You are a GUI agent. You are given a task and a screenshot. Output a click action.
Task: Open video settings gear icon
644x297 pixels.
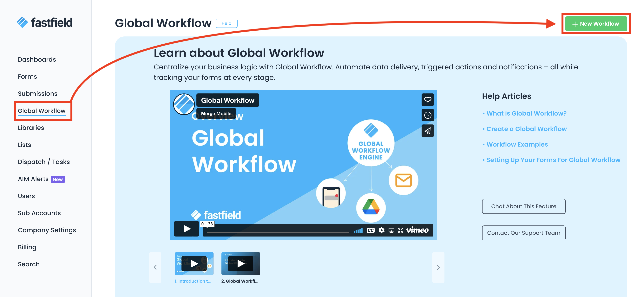click(x=381, y=230)
